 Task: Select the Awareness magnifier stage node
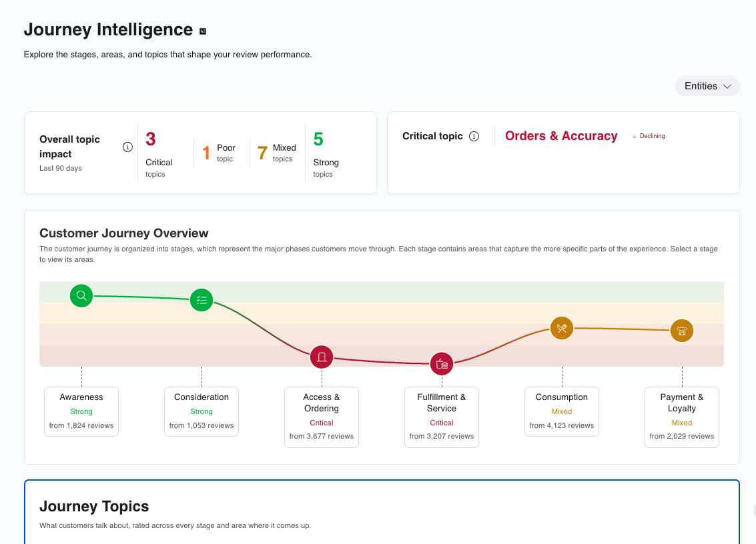pos(81,295)
